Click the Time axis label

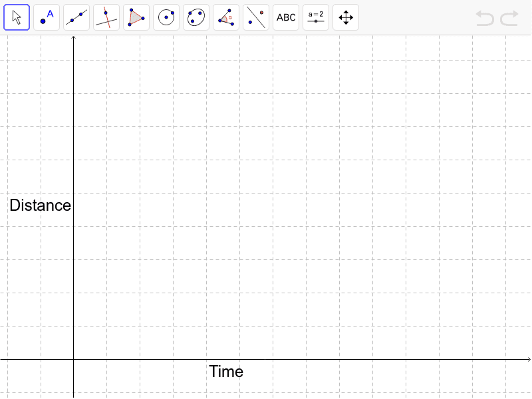226,372
